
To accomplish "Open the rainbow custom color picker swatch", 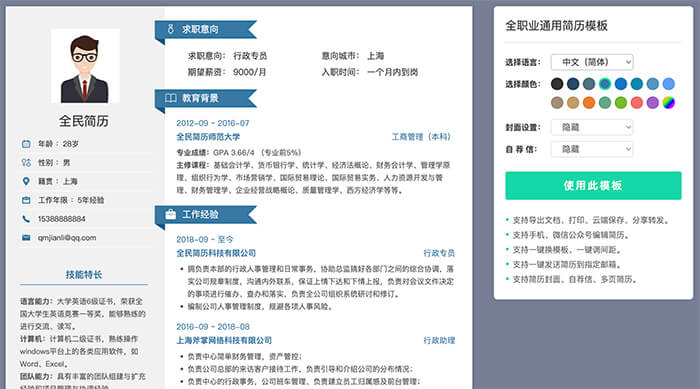I will pos(668,102).
